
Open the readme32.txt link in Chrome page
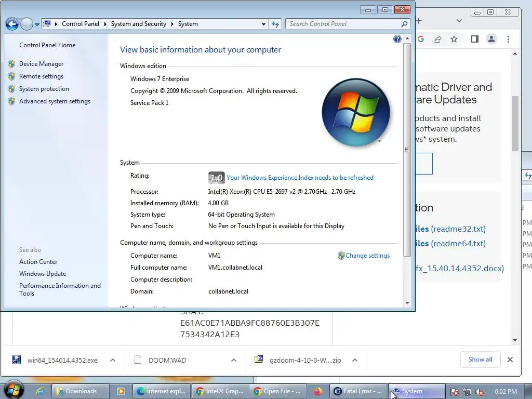click(458, 229)
